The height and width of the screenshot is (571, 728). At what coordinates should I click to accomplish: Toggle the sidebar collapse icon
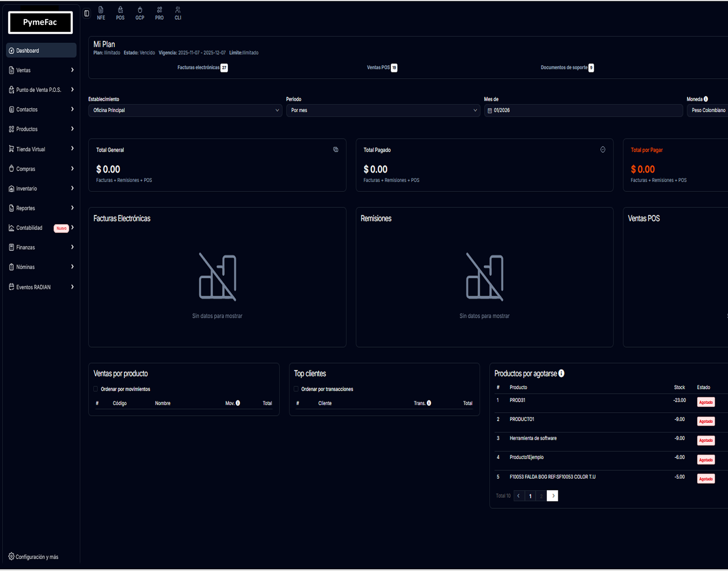86,13
